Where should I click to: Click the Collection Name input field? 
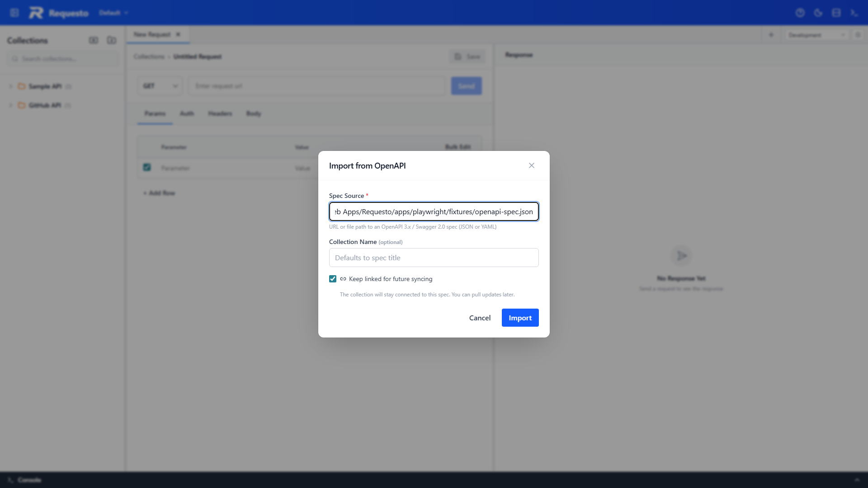coord(434,258)
